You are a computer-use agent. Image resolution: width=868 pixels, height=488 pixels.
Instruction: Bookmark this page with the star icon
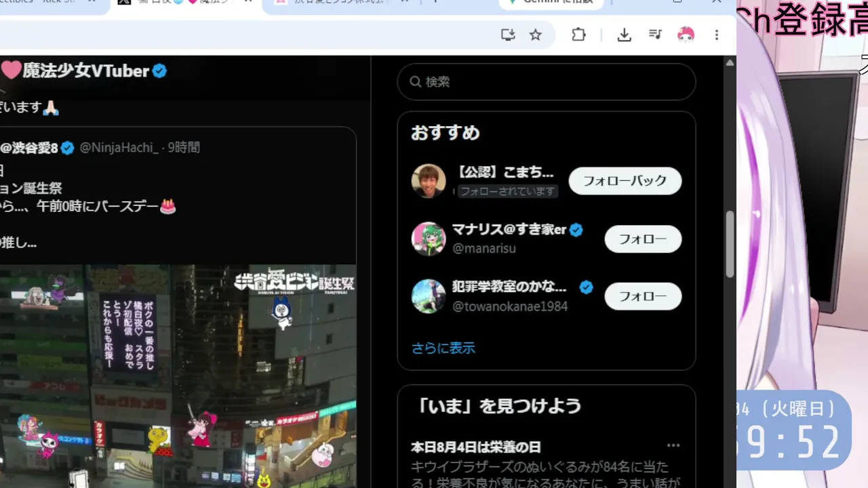pos(536,35)
